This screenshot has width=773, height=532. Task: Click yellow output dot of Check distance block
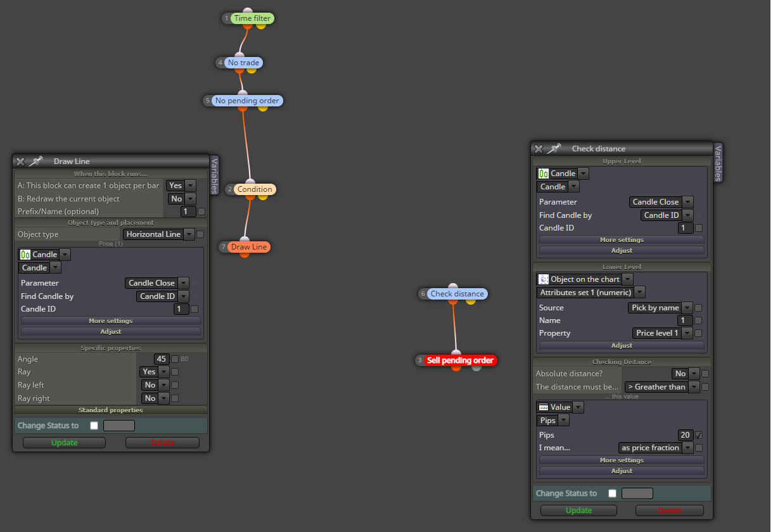click(471, 301)
